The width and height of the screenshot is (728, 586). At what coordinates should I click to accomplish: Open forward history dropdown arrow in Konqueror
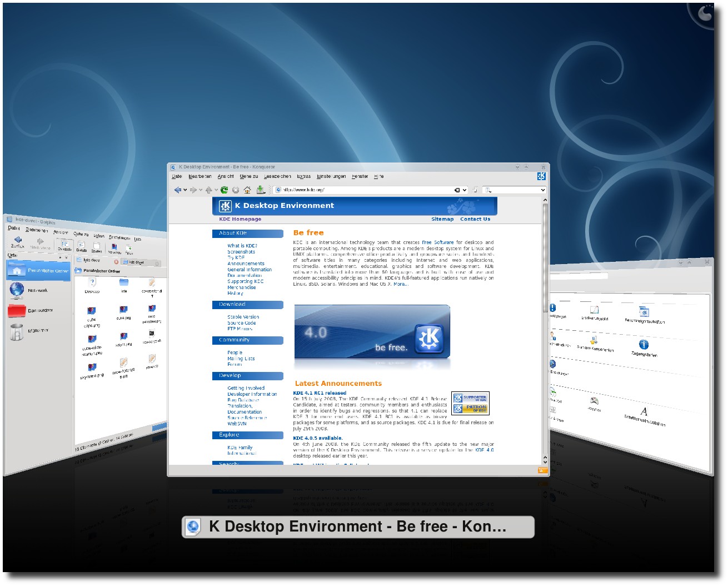point(201,190)
